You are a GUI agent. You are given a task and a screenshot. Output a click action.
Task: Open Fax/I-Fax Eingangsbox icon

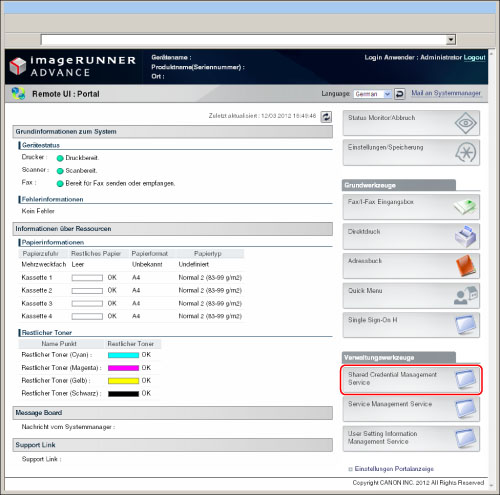click(x=465, y=207)
